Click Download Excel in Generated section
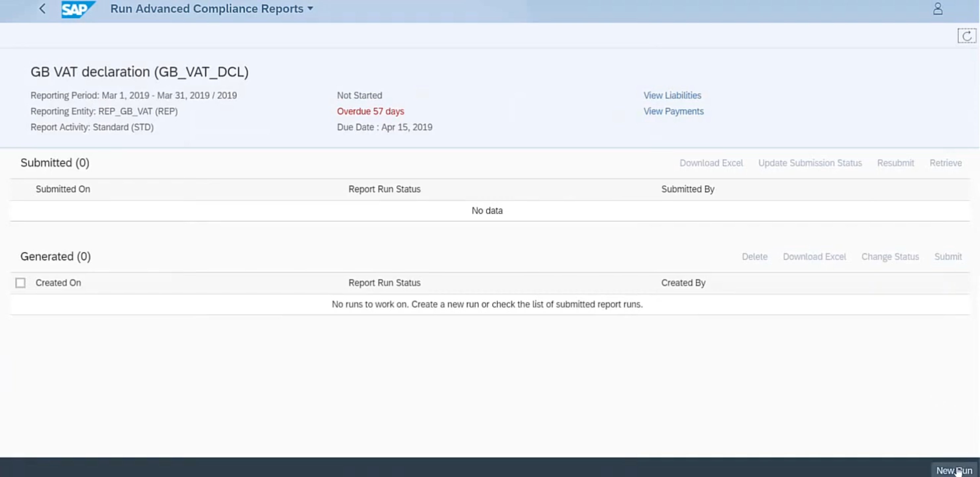 (814, 257)
